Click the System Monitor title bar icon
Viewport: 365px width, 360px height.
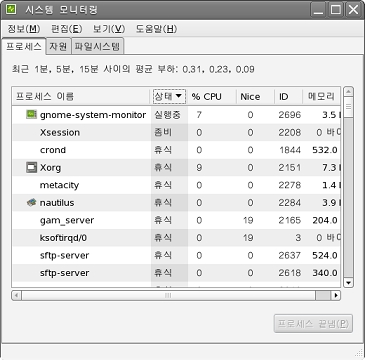(11, 9)
